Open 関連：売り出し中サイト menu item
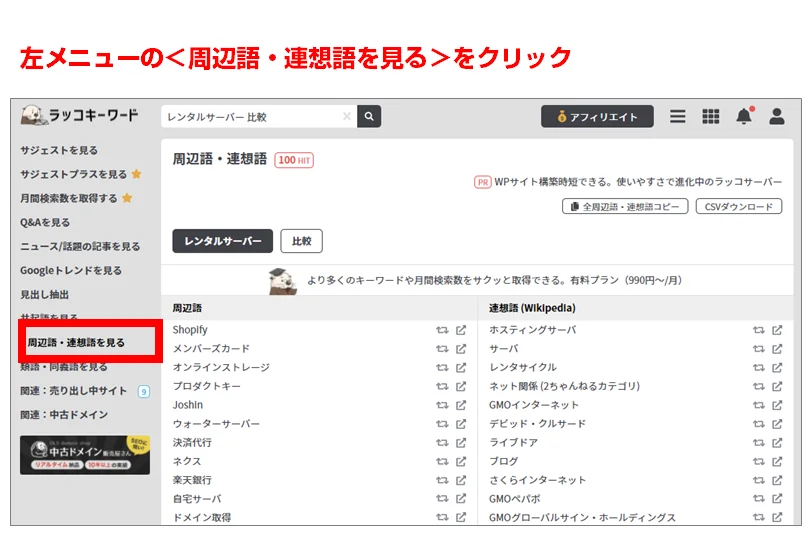The height and width of the screenshot is (540, 810). (73, 391)
